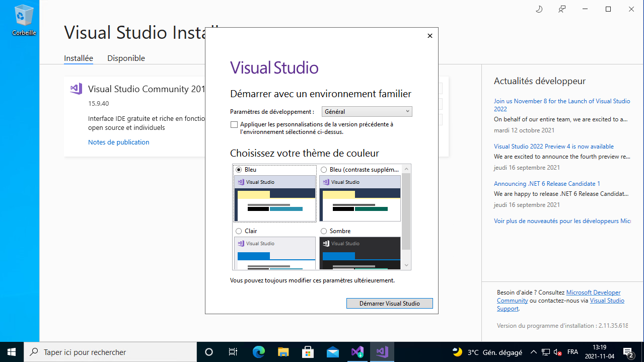Click the feedback icon in installer title bar

pos(562,9)
